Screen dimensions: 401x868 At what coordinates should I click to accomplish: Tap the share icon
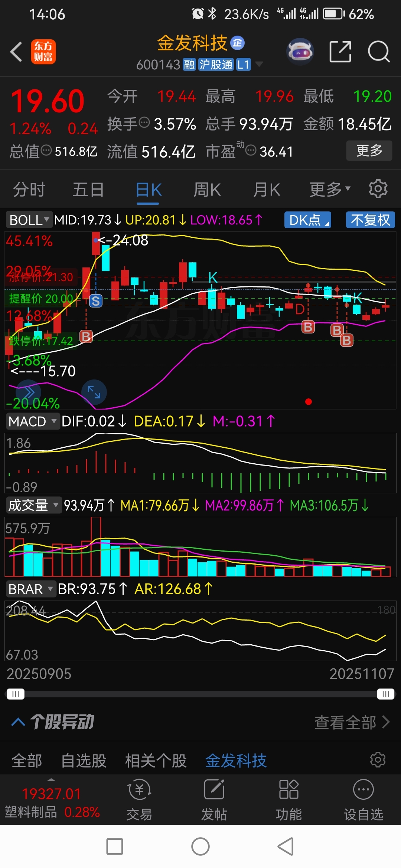tap(340, 52)
